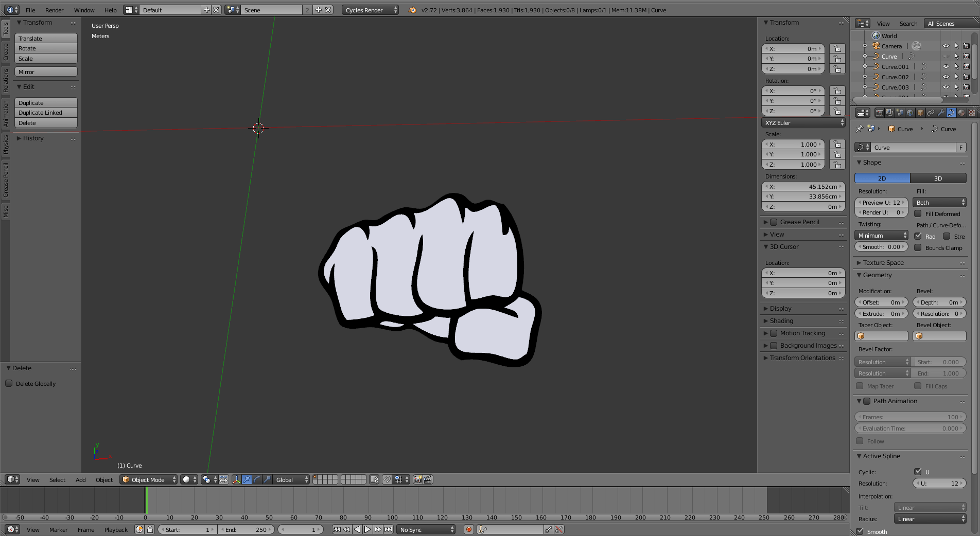Enable snapping with the magnet icon
Image resolution: width=980 pixels, height=536 pixels.
pyautogui.click(x=386, y=479)
